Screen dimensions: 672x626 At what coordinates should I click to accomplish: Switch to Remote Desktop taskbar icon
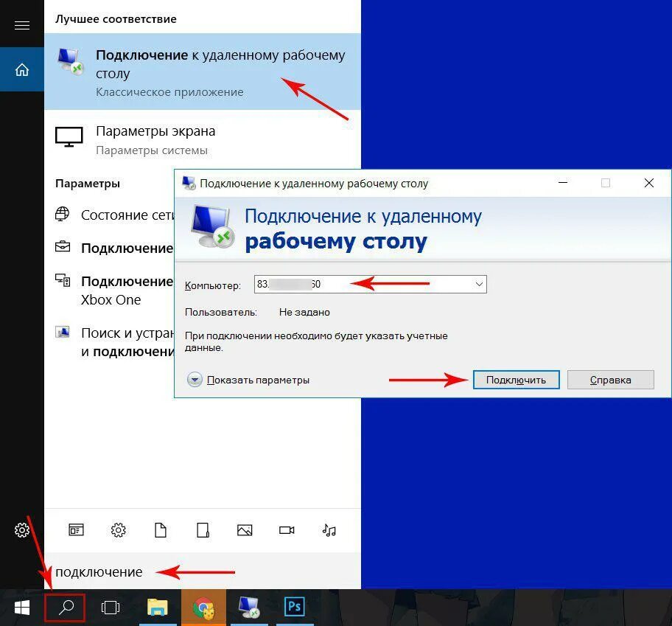click(x=249, y=608)
